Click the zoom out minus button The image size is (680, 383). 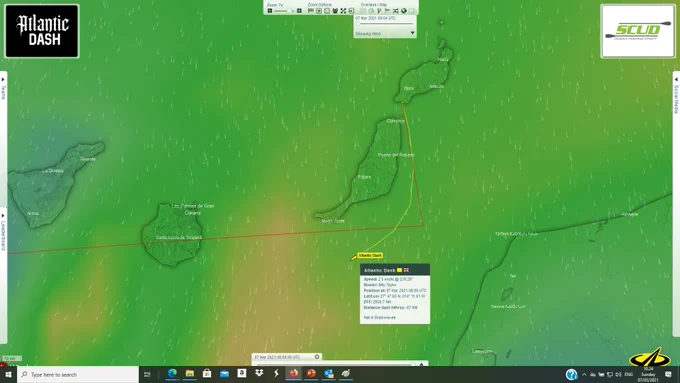[x=270, y=11]
